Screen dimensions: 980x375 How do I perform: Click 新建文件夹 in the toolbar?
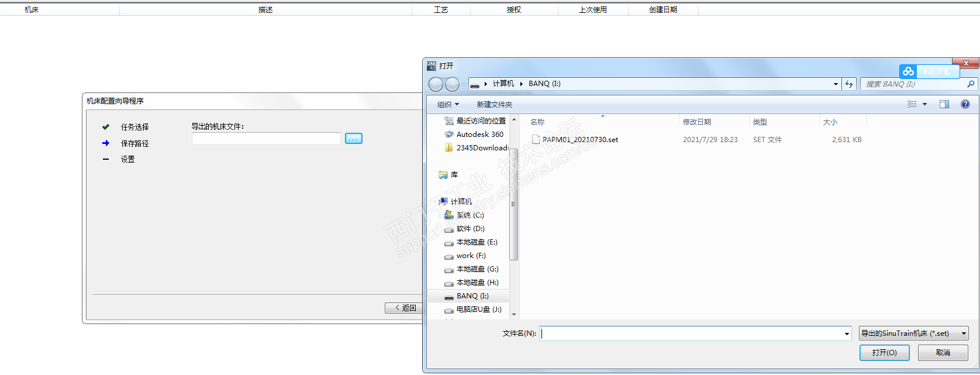pyautogui.click(x=494, y=104)
